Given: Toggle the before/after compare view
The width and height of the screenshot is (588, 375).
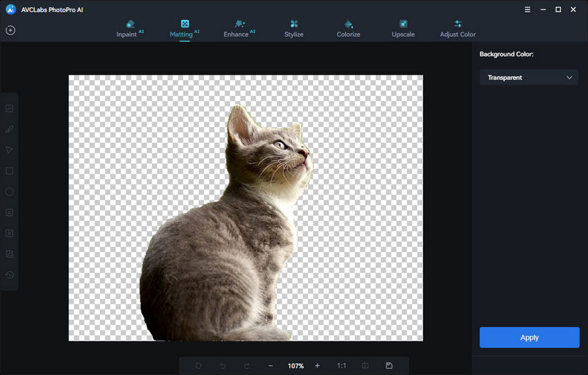Looking at the screenshot, I should pyautogui.click(x=365, y=366).
